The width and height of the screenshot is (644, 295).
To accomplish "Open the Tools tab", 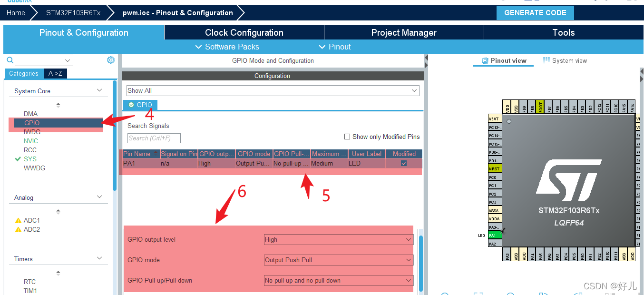I will 564,32.
